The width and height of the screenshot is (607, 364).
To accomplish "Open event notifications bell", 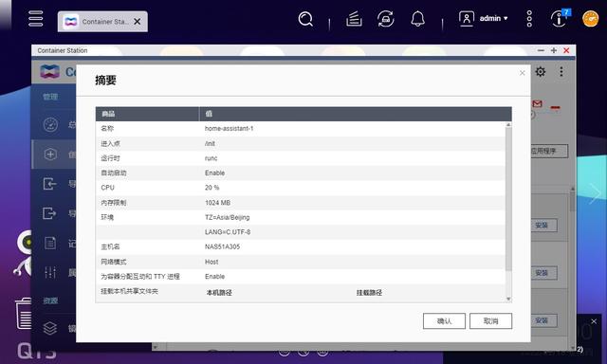I will (x=417, y=19).
